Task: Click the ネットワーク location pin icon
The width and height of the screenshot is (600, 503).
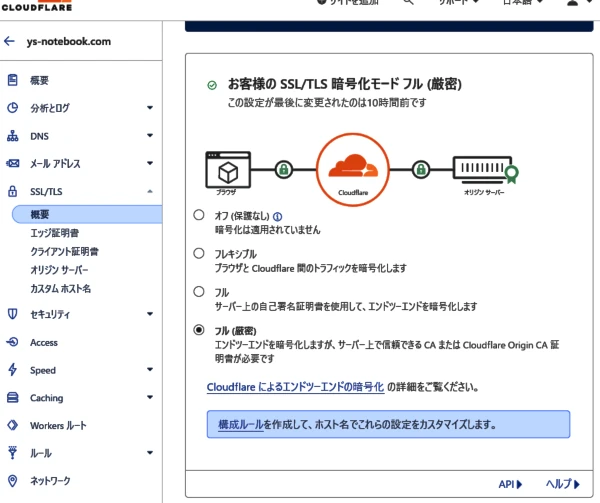Action: click(x=12, y=481)
